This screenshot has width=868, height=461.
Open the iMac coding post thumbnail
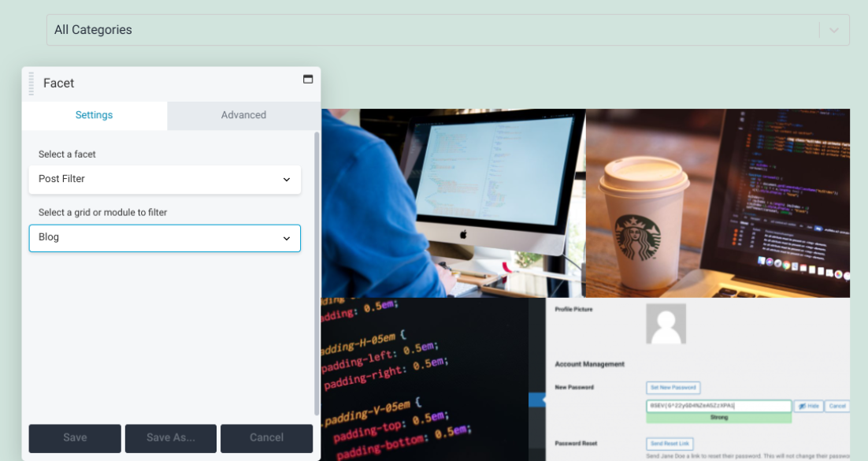(454, 203)
